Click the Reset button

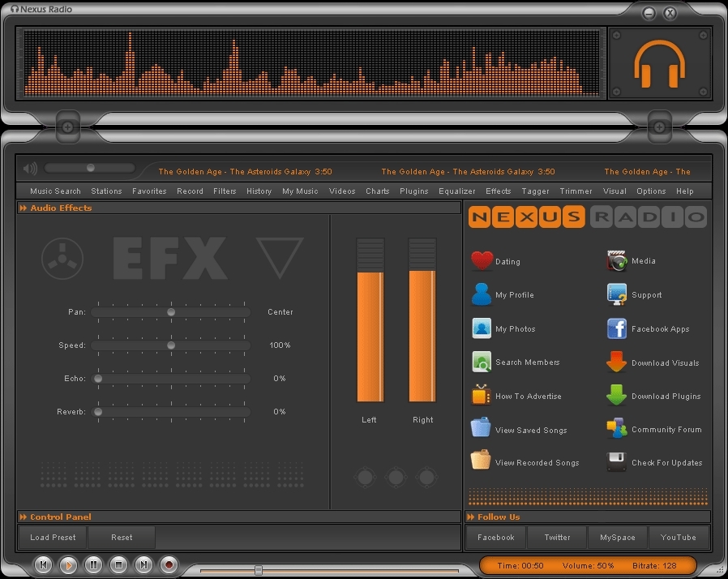122,537
